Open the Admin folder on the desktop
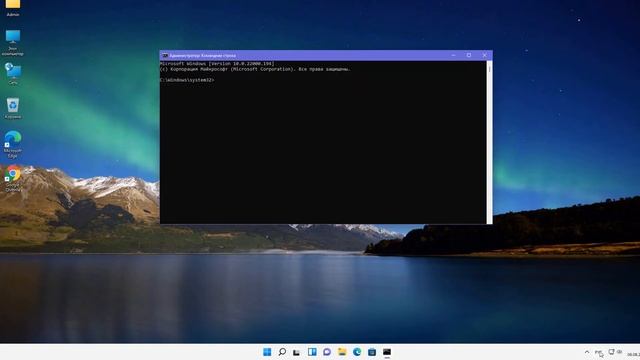This screenshot has height=360, width=640. pos(13,7)
